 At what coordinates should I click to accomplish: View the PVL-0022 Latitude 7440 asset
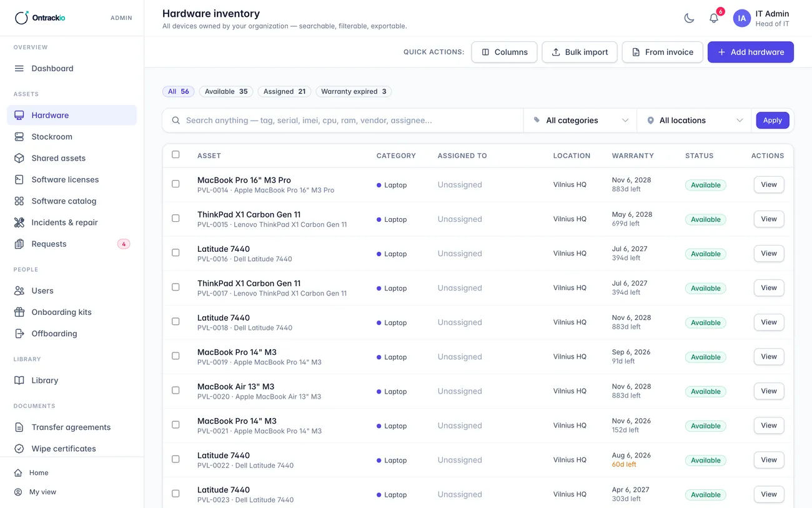pyautogui.click(x=769, y=459)
